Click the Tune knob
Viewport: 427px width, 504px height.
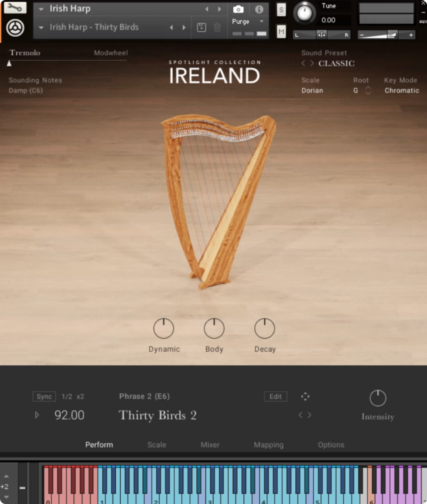pyautogui.click(x=304, y=13)
